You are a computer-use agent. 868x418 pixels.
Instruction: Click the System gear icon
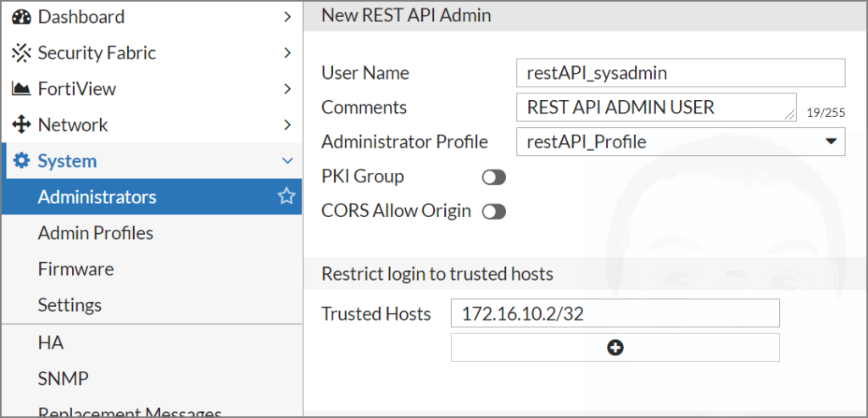coord(21,160)
